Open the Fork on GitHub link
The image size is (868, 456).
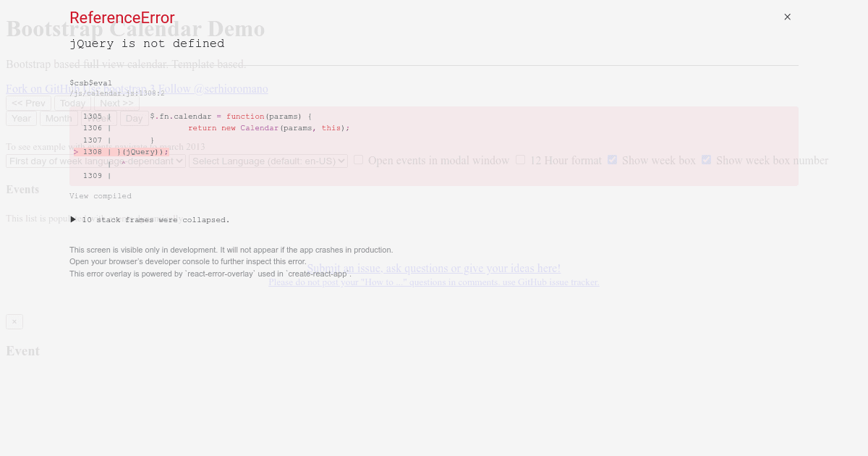41,88
